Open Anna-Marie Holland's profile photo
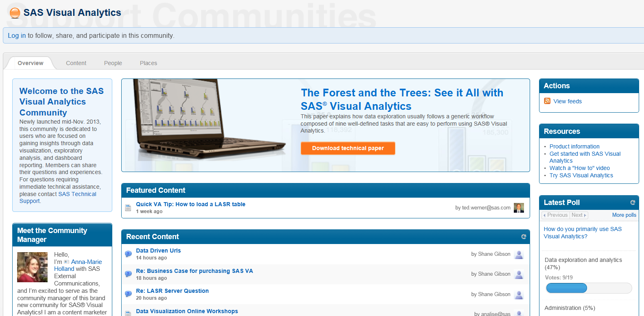 [32, 267]
